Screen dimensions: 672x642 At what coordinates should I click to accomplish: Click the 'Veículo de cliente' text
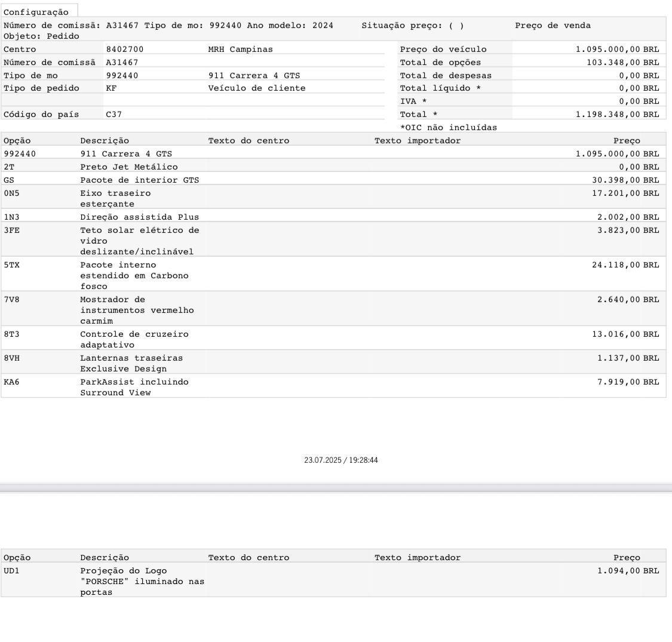257,88
